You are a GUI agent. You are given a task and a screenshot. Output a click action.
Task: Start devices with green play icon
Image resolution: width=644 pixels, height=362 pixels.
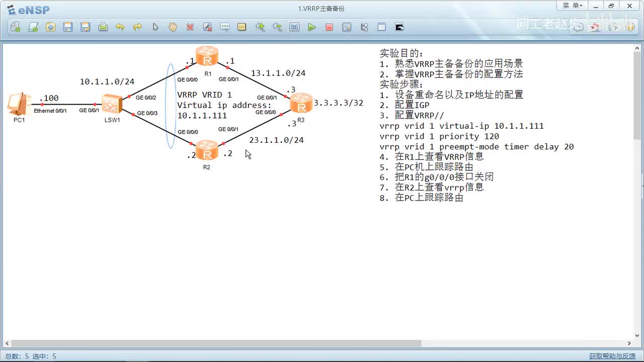click(312, 27)
